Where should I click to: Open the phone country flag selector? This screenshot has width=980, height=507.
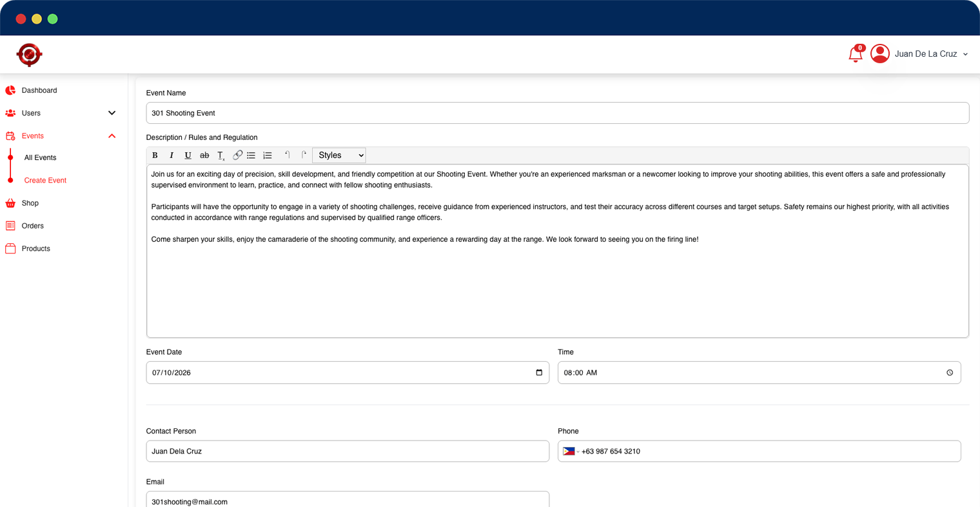point(571,452)
